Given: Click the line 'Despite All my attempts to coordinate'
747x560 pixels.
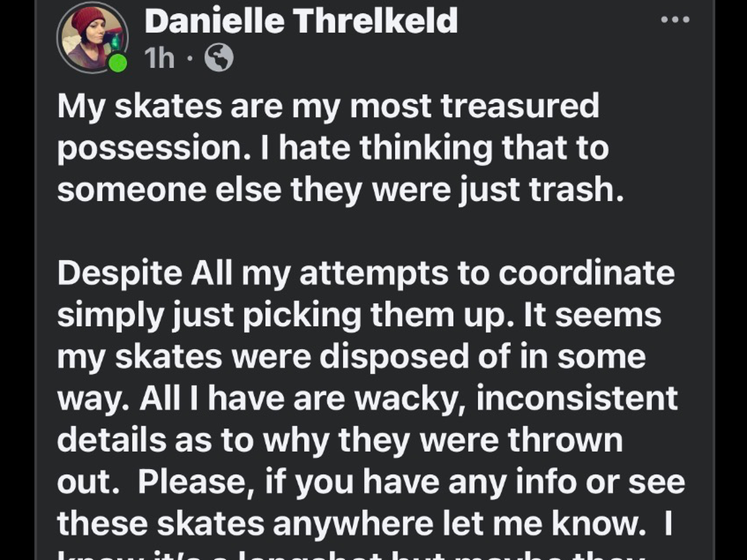Looking at the screenshot, I should point(366,273).
